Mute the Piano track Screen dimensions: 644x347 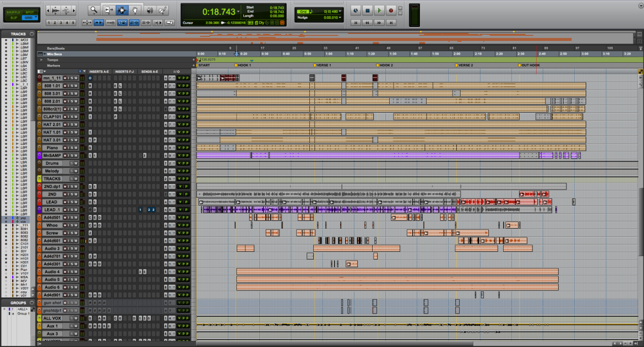pos(75,148)
